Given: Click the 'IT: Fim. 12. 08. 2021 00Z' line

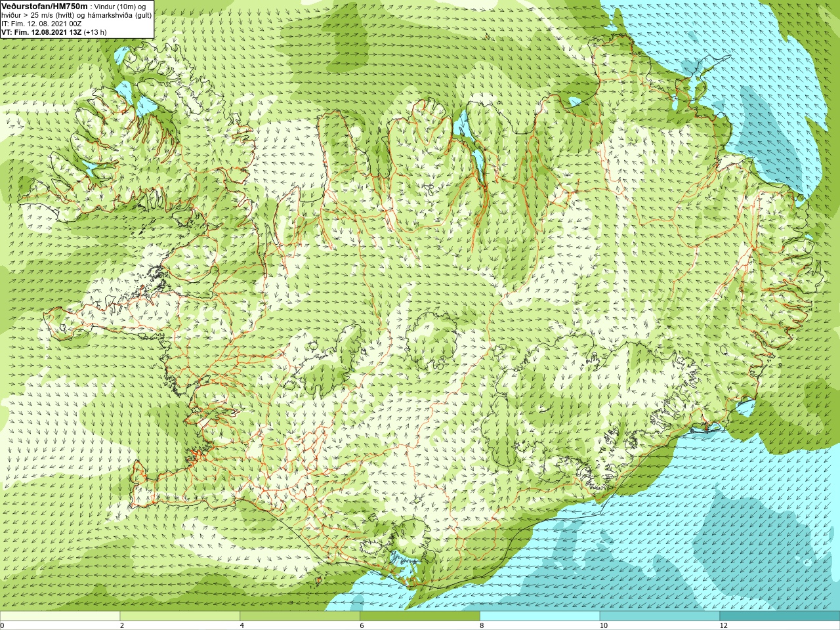Looking at the screenshot, I should point(41,24).
